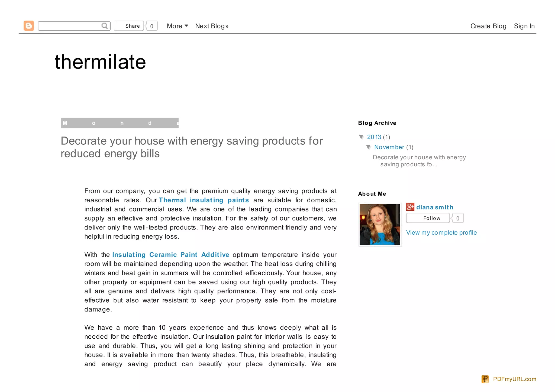Click the Google+ icon beside diana smith

pyautogui.click(x=410, y=207)
